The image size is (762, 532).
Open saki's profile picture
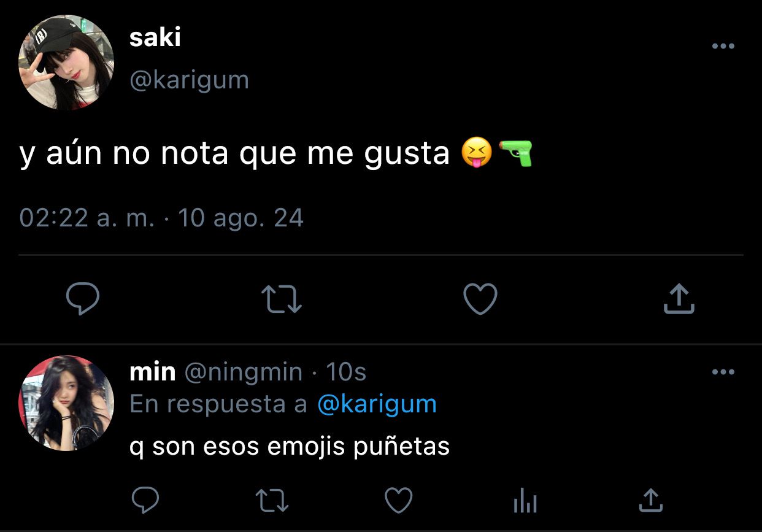pyautogui.click(x=66, y=63)
